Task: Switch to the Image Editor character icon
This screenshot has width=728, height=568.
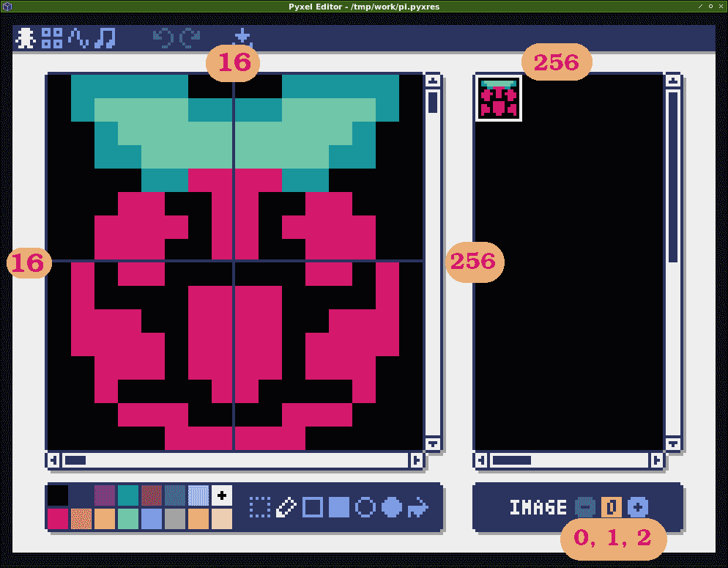Action: (x=25, y=38)
